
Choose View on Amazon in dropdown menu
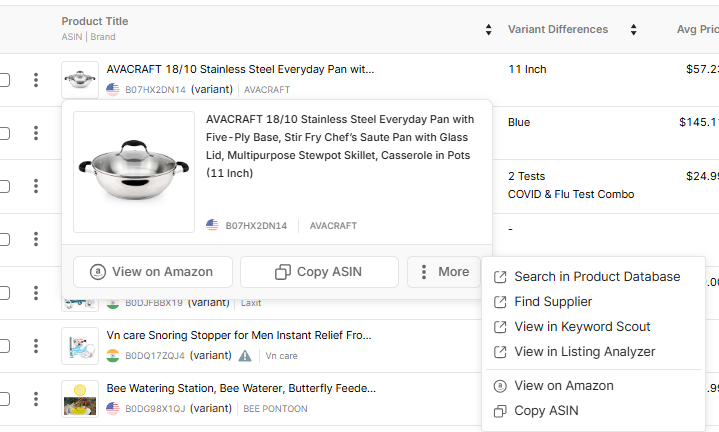tap(593, 386)
